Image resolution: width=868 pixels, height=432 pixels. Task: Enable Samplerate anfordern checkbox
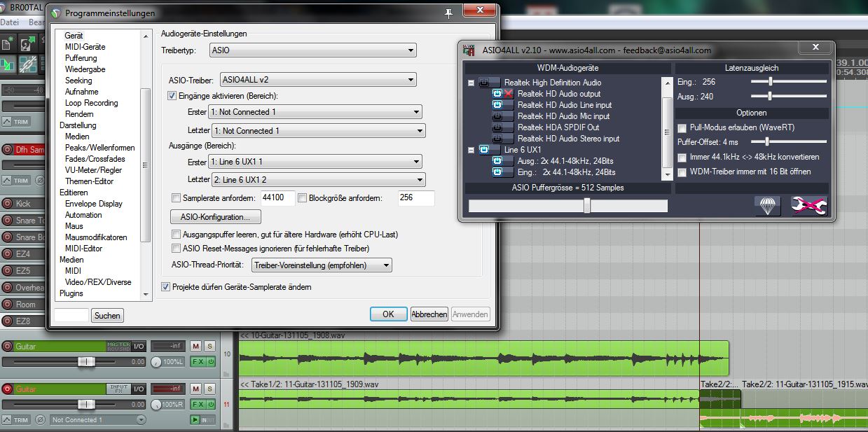[x=176, y=198]
